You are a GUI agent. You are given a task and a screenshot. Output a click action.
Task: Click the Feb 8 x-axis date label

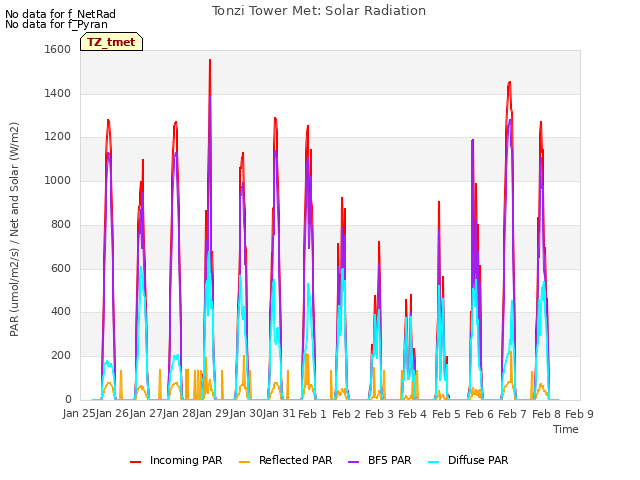point(546,414)
